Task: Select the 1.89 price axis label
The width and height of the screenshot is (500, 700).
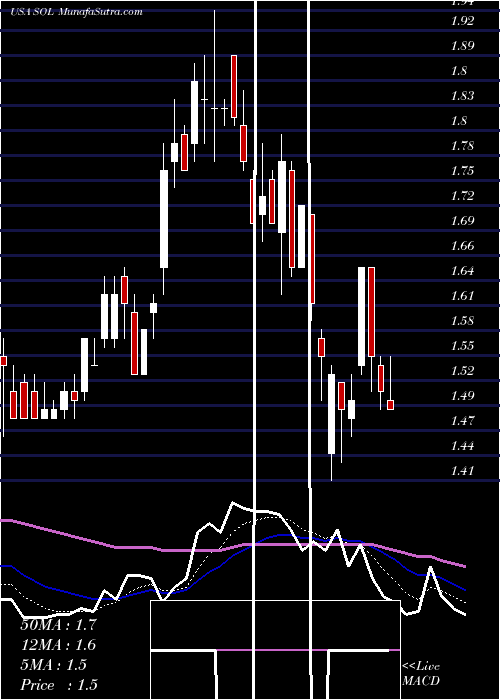Action: coord(465,46)
